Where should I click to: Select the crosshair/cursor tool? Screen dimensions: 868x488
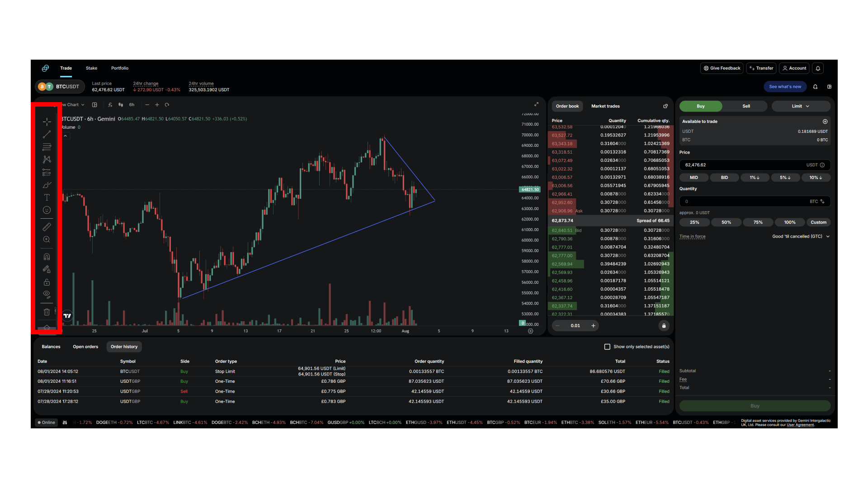pos(47,122)
